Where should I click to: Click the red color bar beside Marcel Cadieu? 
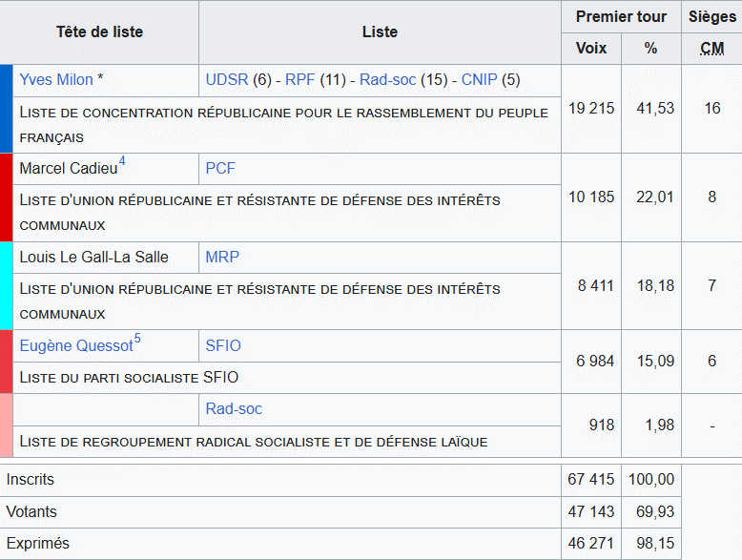click(x=6, y=197)
